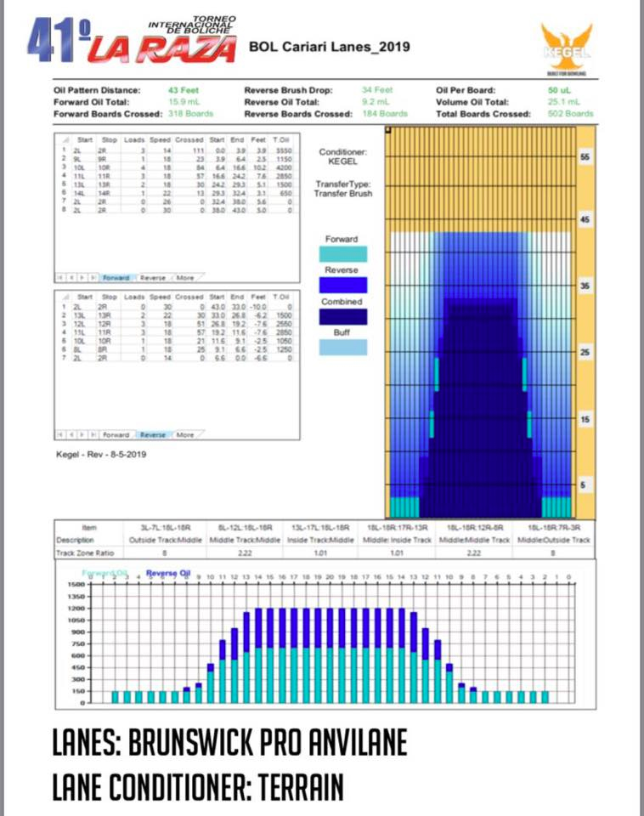Click the 'Track Zone Ratio' row label
The image size is (644, 816).
84,552
